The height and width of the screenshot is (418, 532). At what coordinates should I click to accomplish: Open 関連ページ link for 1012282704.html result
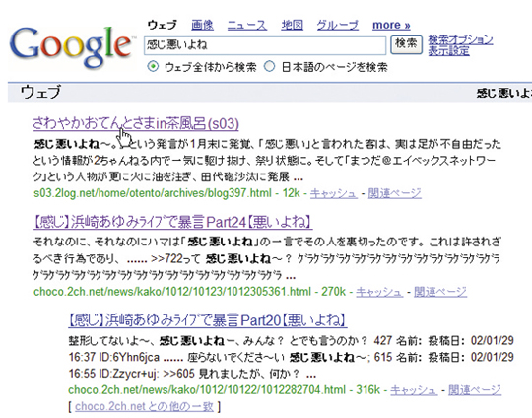475,389
